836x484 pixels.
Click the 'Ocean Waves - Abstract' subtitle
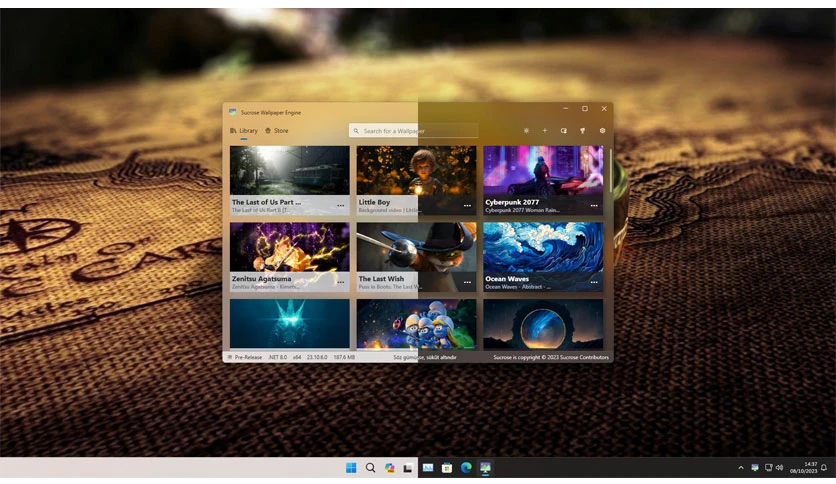click(x=518, y=287)
